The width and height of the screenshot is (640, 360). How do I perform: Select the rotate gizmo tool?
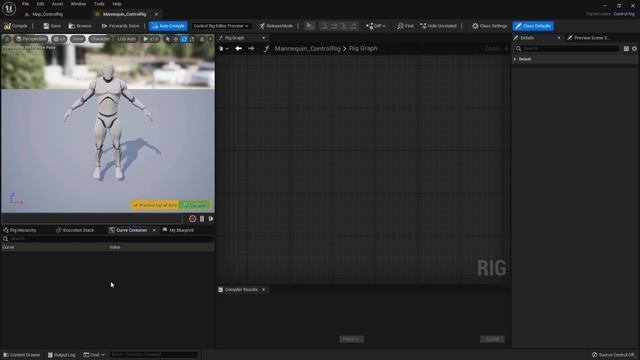point(184,39)
